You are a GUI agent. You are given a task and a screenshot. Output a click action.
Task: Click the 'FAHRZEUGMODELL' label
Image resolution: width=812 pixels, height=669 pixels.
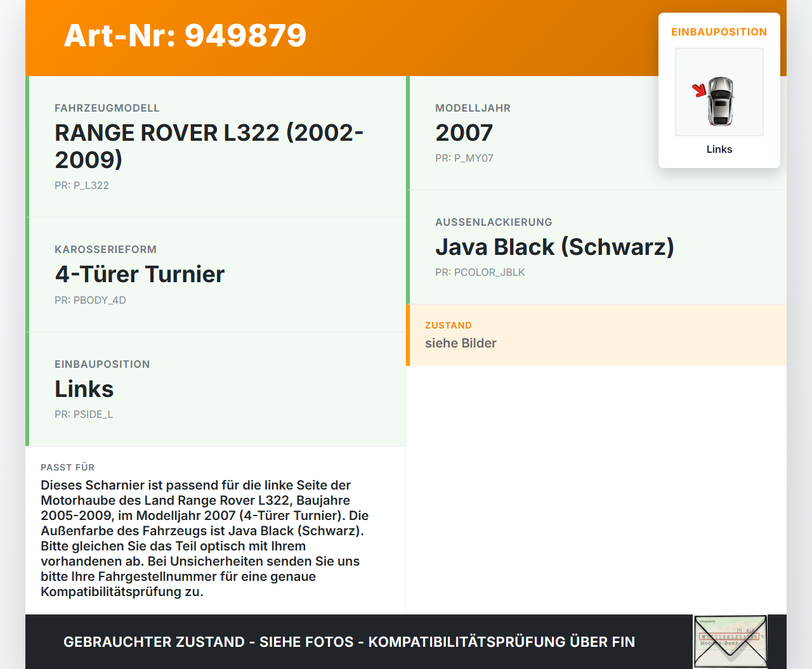[107, 108]
